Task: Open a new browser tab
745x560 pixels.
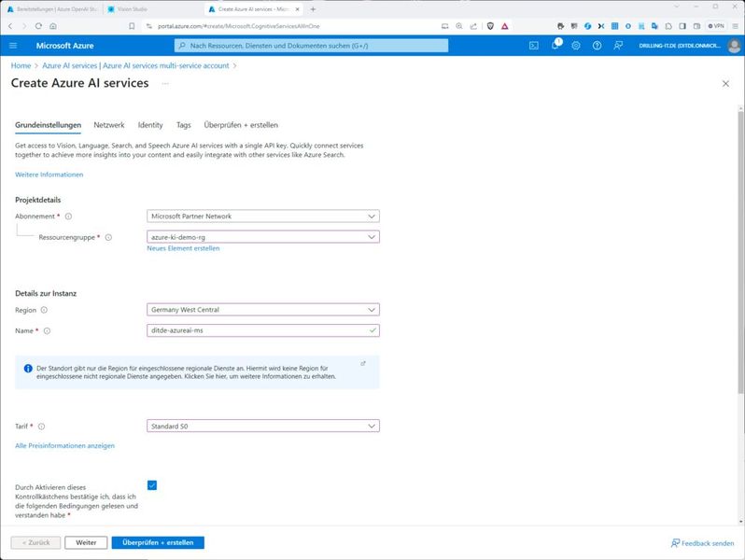Action: 313,9
